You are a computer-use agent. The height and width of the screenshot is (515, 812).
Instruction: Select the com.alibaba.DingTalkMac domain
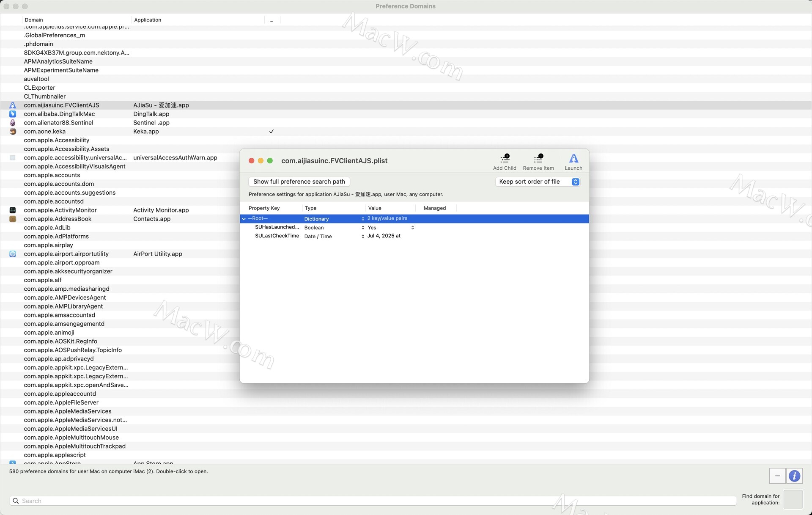59,114
